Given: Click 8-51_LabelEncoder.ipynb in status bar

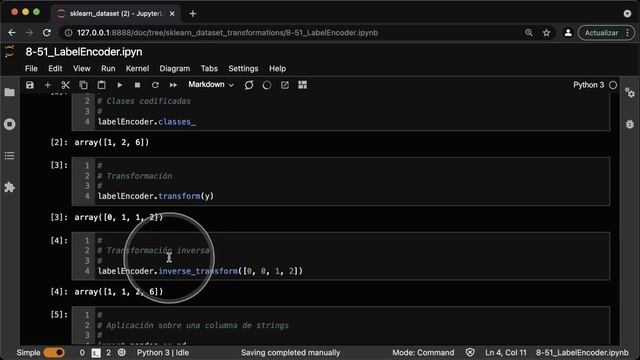Looking at the screenshot, I should click(x=582, y=352).
